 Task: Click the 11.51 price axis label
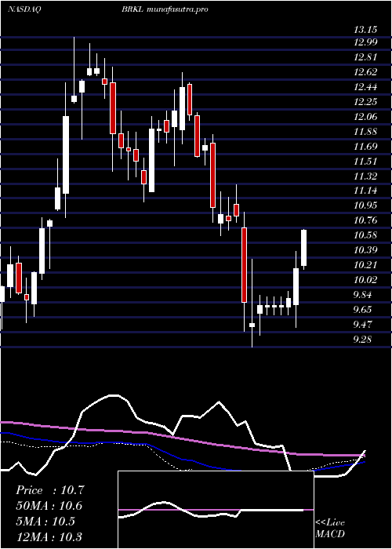[x=365, y=162]
